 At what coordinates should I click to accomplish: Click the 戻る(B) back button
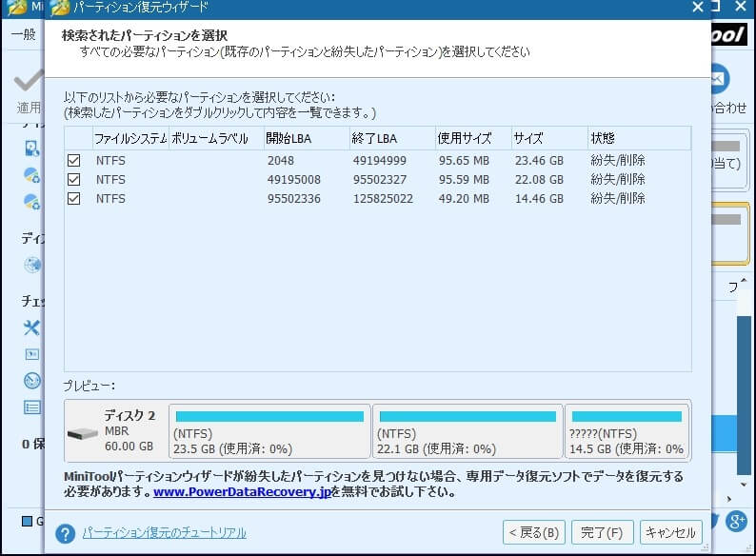coord(534,532)
